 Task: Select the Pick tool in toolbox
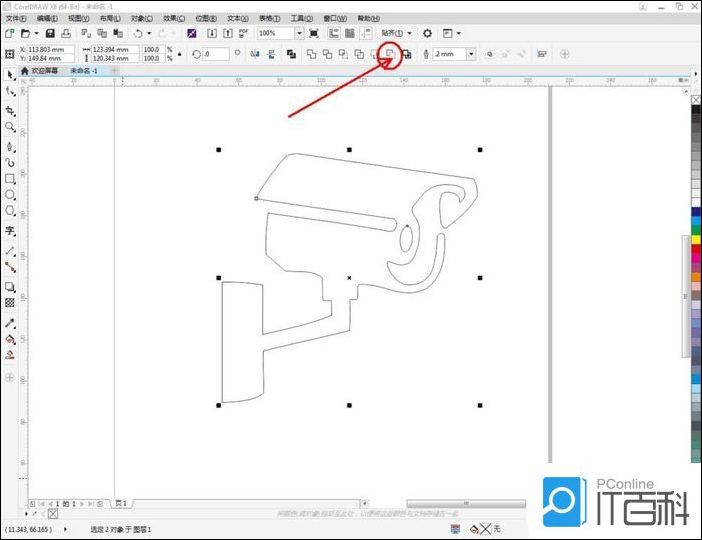point(10,74)
